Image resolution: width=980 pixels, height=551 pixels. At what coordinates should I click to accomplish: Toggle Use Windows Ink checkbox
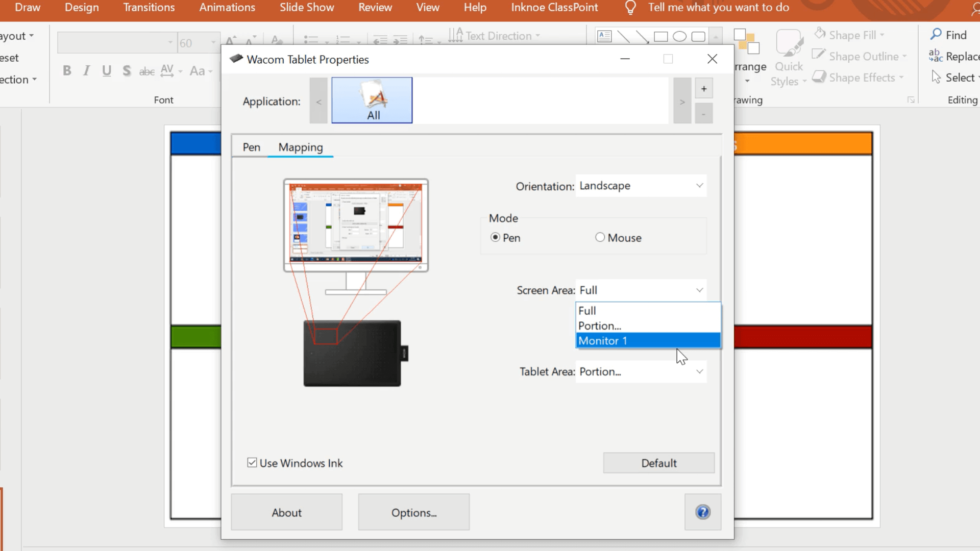coord(252,463)
